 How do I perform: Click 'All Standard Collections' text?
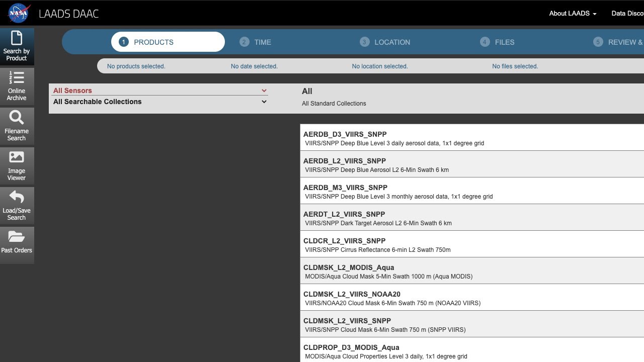pyautogui.click(x=334, y=104)
